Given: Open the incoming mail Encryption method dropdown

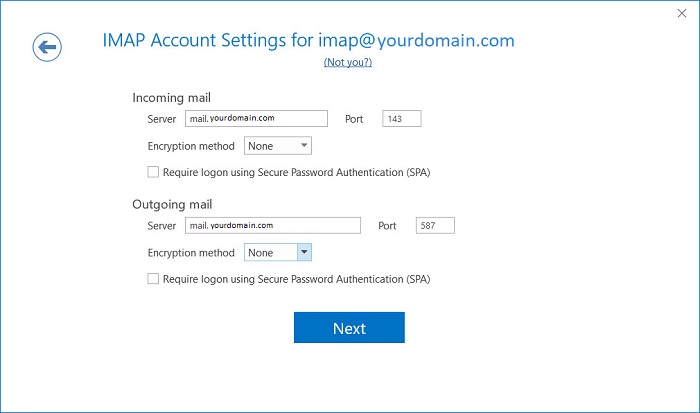Looking at the screenshot, I should pyautogui.click(x=278, y=146).
